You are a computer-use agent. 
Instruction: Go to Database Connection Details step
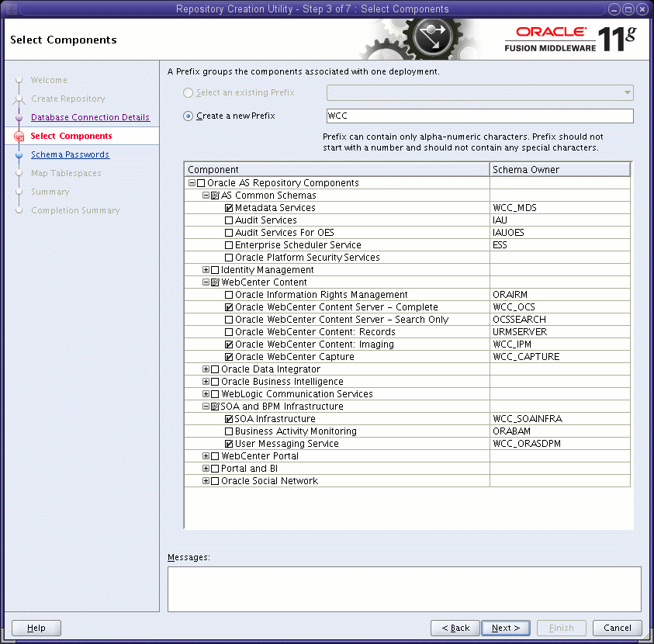90,117
